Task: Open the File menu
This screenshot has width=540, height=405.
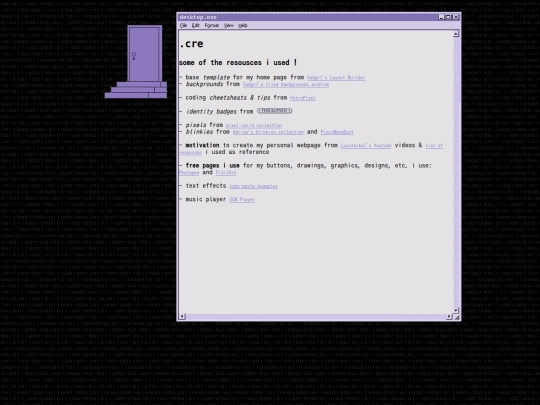Action: [x=184, y=25]
